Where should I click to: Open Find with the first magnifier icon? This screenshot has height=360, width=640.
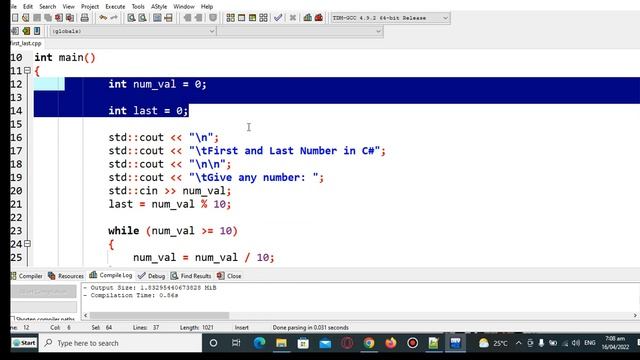(131, 18)
